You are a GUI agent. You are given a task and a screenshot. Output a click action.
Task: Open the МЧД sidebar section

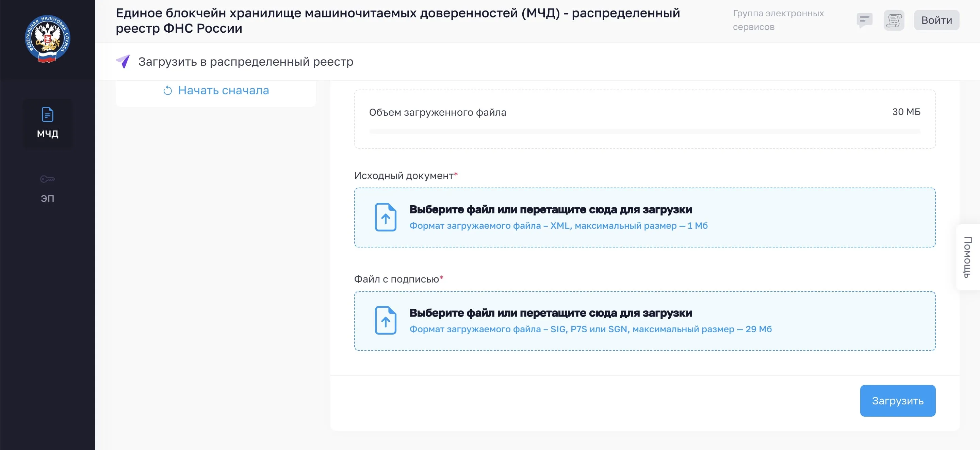(x=48, y=123)
